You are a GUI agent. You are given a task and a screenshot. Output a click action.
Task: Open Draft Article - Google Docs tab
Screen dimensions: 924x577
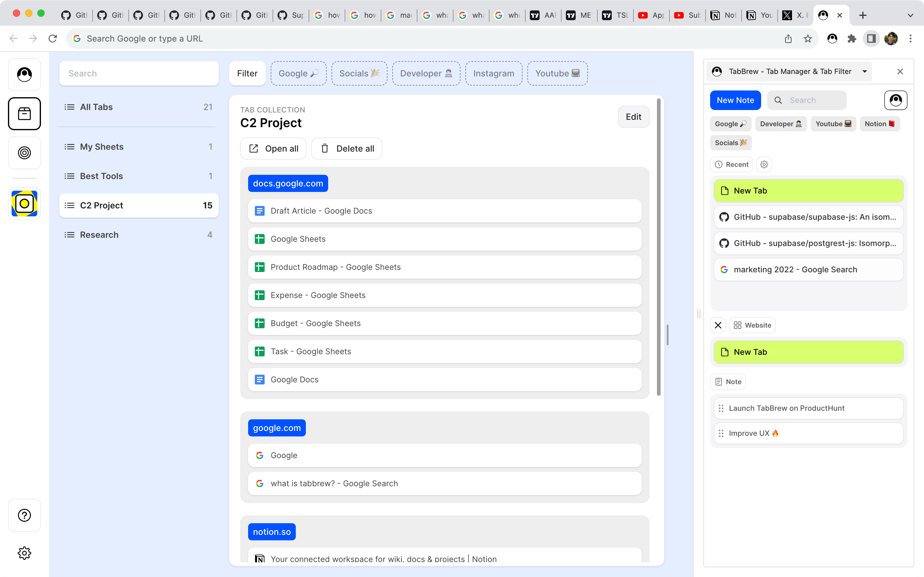pos(445,211)
